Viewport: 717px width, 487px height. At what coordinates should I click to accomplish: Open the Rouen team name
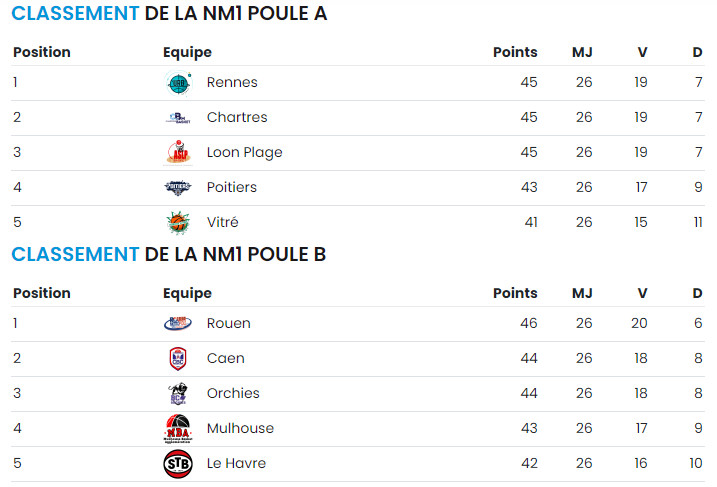pos(229,323)
